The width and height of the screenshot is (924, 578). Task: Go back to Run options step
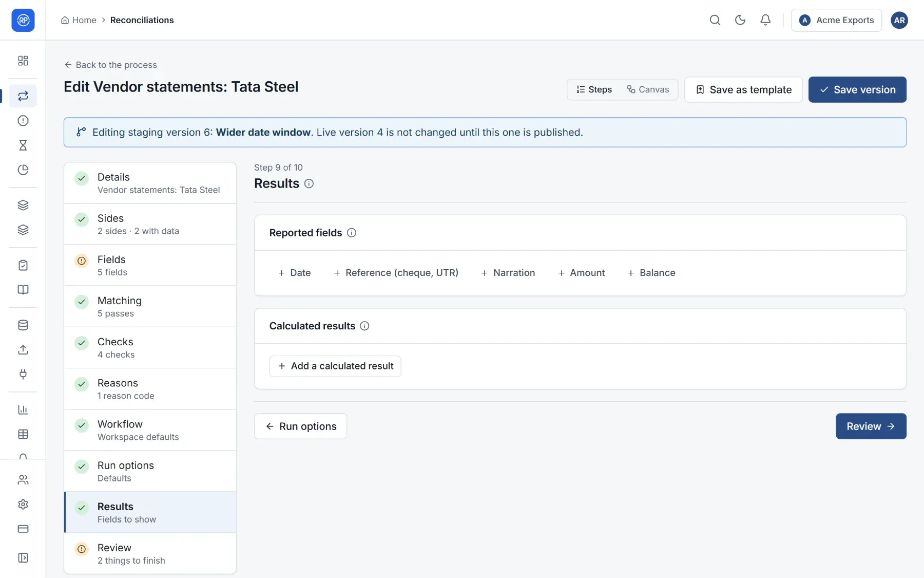point(301,426)
